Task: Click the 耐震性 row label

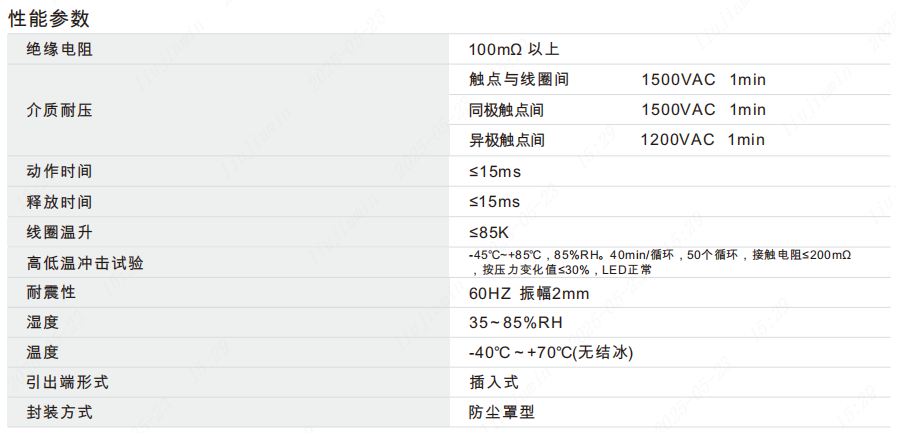Action: (x=51, y=293)
